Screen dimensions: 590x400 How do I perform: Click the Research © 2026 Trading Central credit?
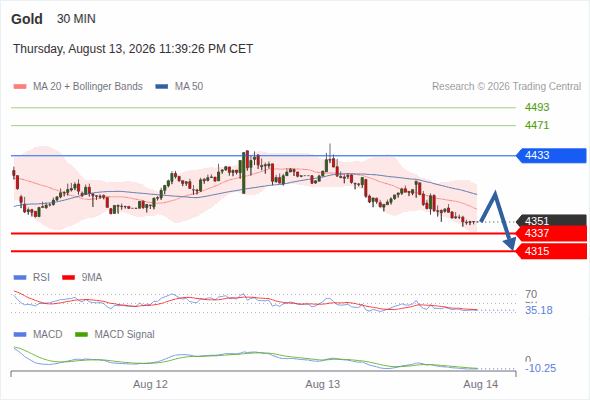click(x=506, y=87)
